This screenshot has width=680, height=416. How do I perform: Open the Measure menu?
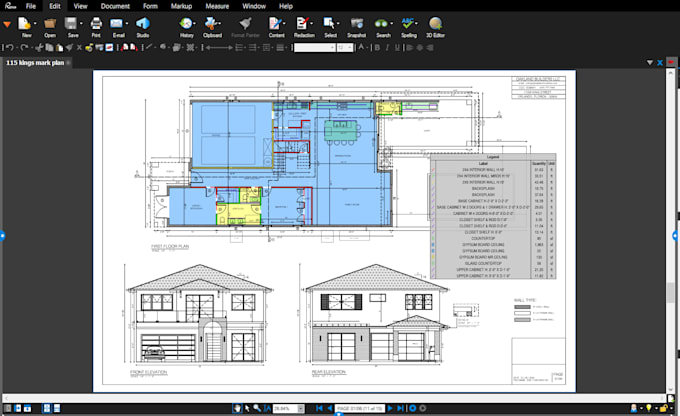pos(217,6)
